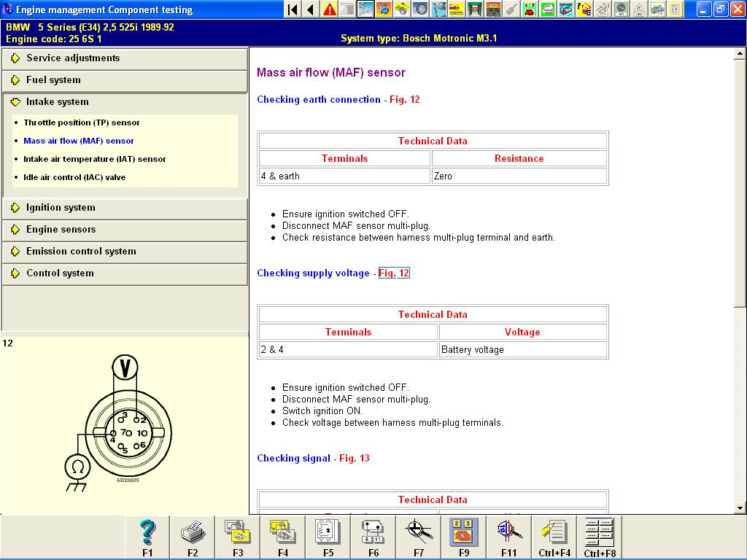
Task: Expand the Fuel system section
Action: [125, 80]
